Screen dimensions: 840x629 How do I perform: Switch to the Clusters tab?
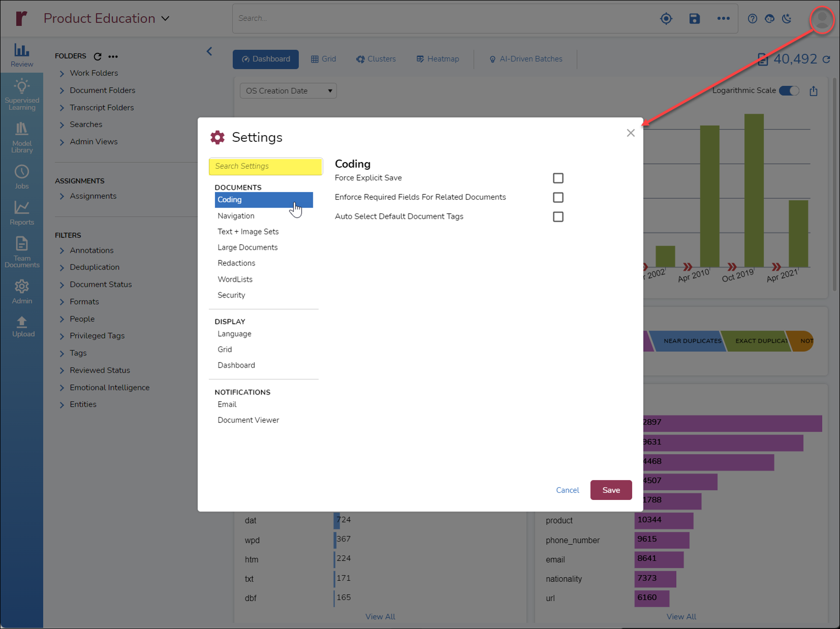(376, 59)
